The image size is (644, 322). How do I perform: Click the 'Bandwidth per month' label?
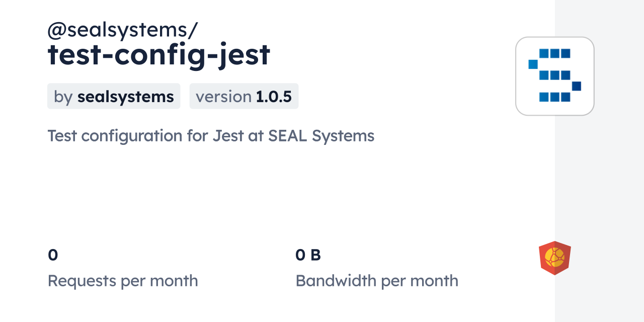pos(377,280)
